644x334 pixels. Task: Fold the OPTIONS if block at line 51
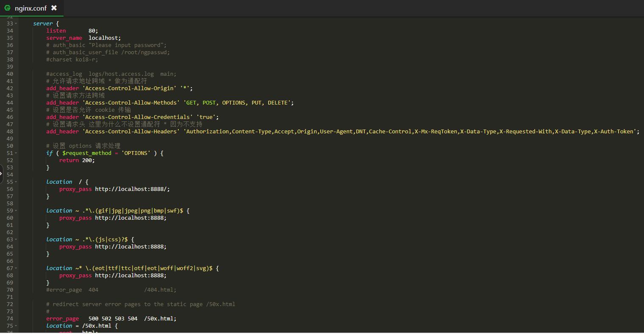click(16, 153)
